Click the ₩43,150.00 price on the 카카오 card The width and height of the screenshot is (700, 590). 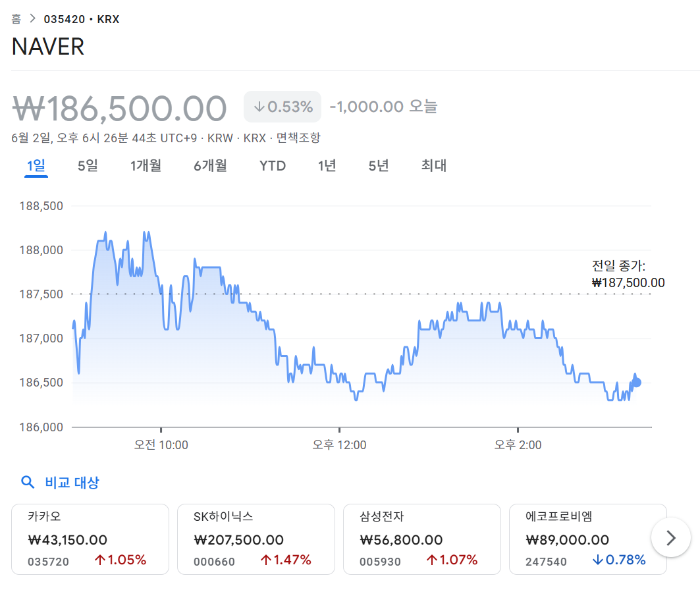coord(67,540)
